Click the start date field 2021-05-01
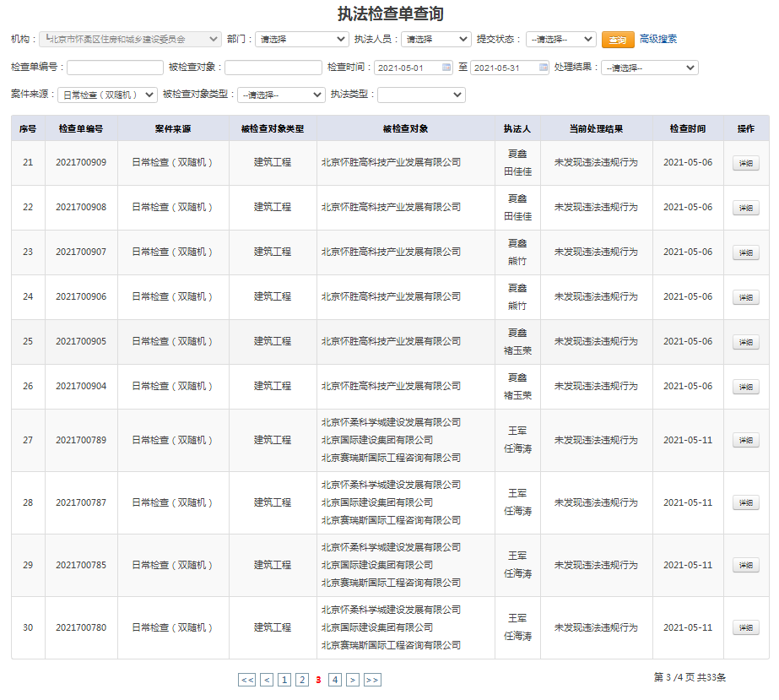This screenshot has height=700, width=779. click(413, 68)
